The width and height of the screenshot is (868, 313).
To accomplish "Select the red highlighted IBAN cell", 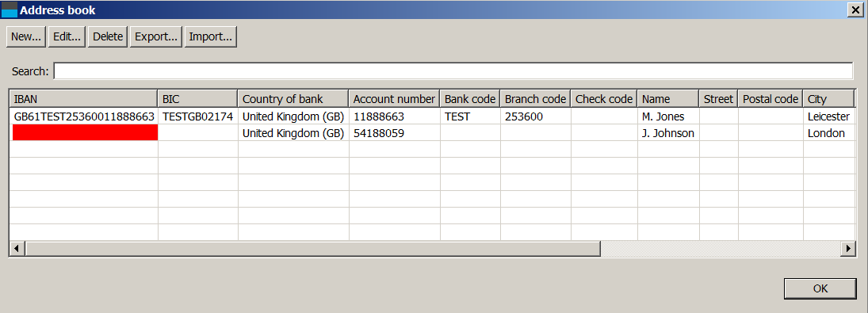I will [85, 132].
